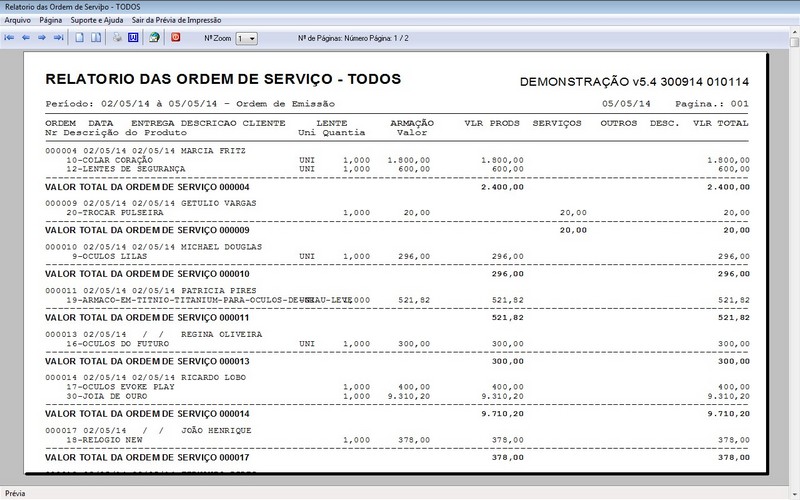Go to the first page arrow
The height and width of the screenshot is (500, 800).
(10, 38)
